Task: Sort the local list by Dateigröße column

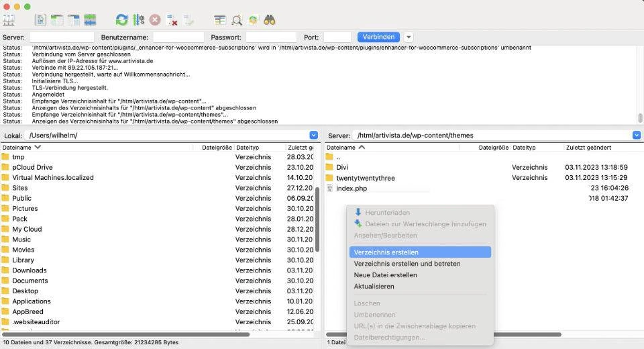Action: point(213,147)
